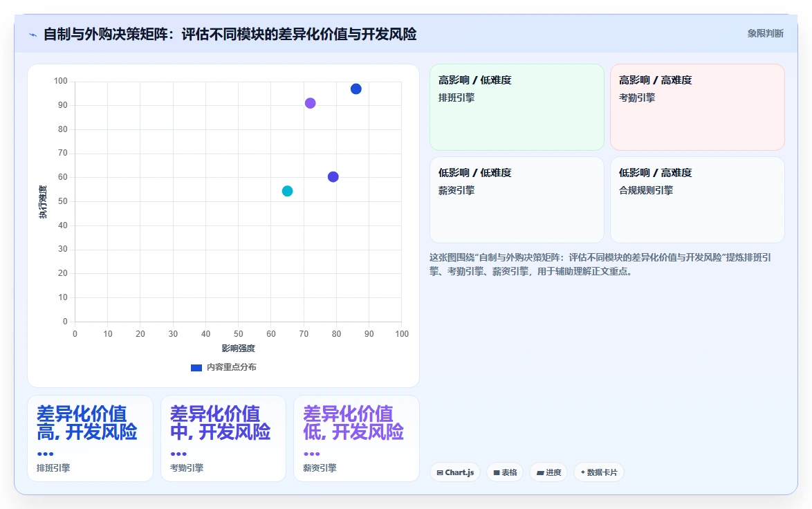Click the 象限判断 label in header
Image resolution: width=812 pixels, height=509 pixels.
click(x=765, y=34)
